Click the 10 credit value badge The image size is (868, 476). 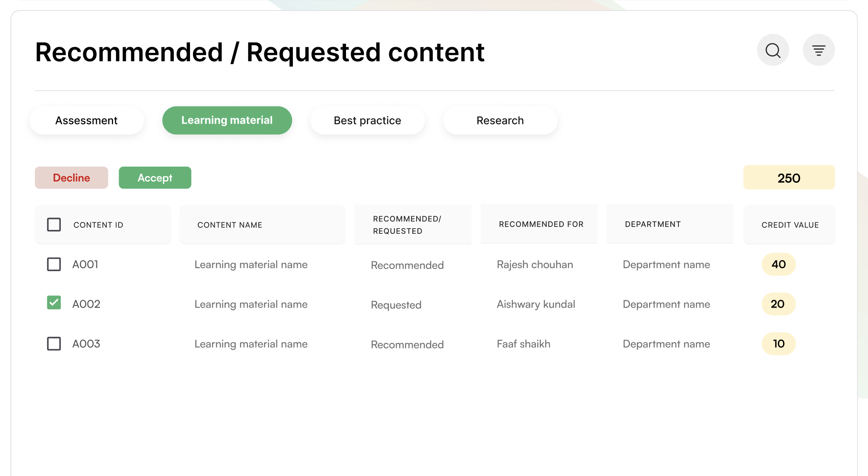coord(778,343)
